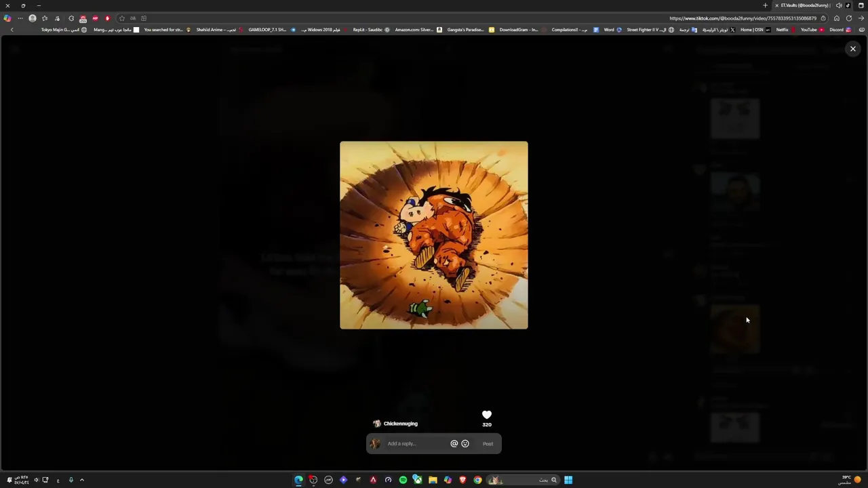Close the image viewer with the X button
Screen dimensions: 868x488
853,49
